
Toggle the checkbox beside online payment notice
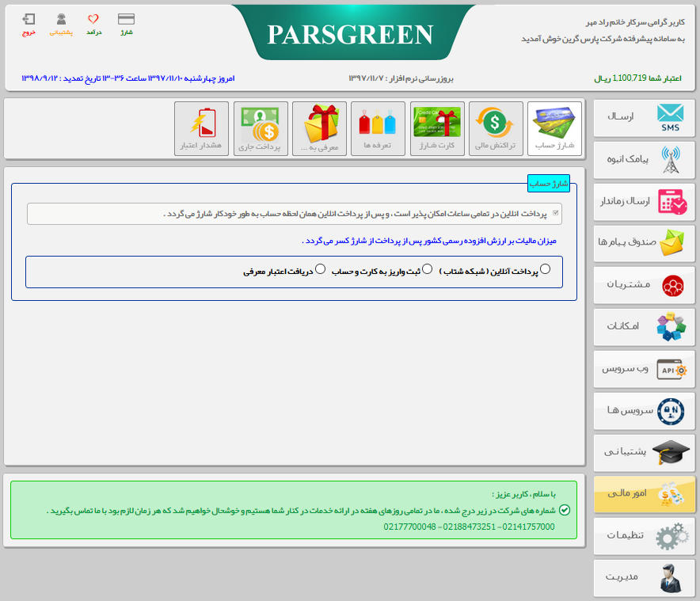556,213
